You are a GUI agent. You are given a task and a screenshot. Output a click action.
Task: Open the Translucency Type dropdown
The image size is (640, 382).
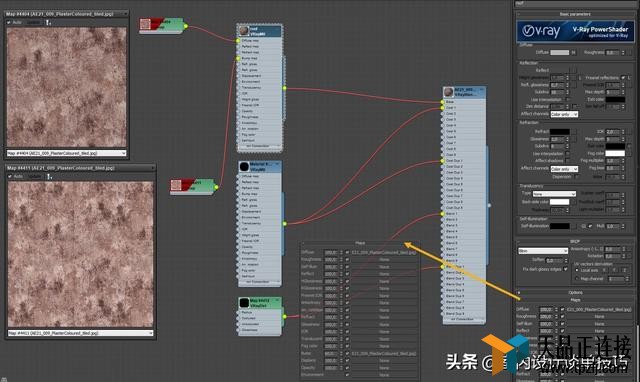pyautogui.click(x=554, y=194)
